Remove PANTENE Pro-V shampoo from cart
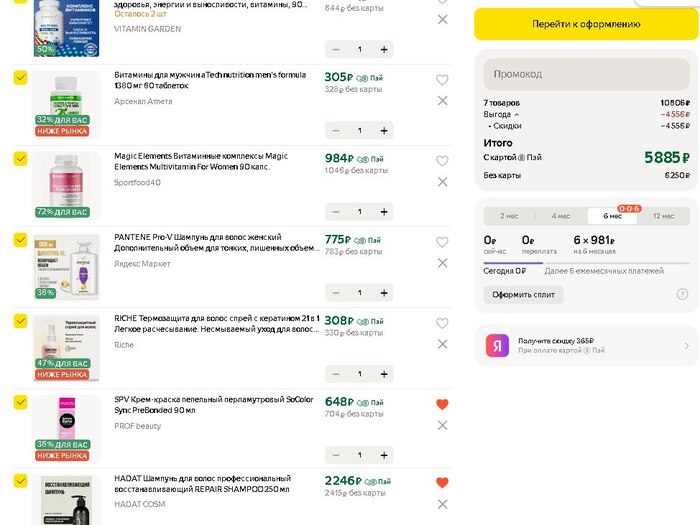 442,263
